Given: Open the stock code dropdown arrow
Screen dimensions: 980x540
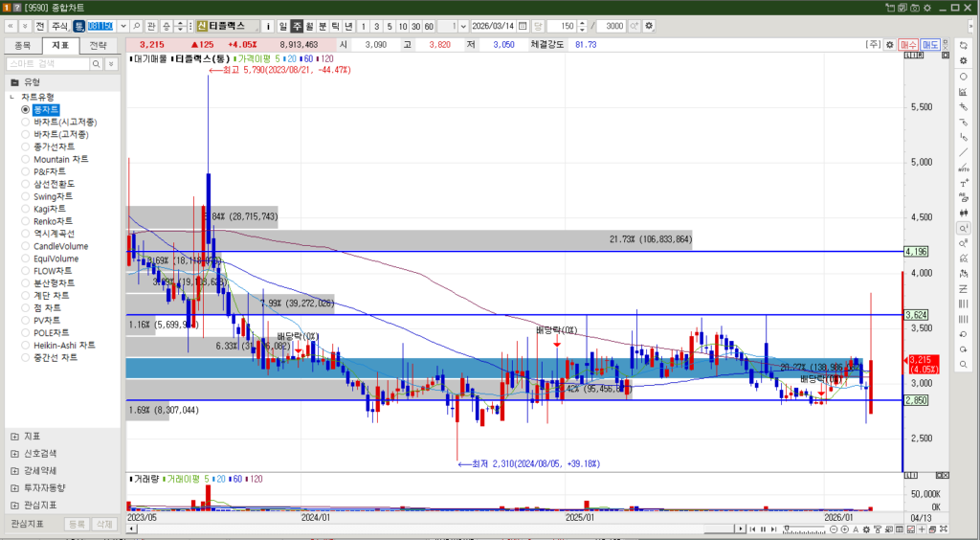Looking at the screenshot, I should (x=122, y=26).
